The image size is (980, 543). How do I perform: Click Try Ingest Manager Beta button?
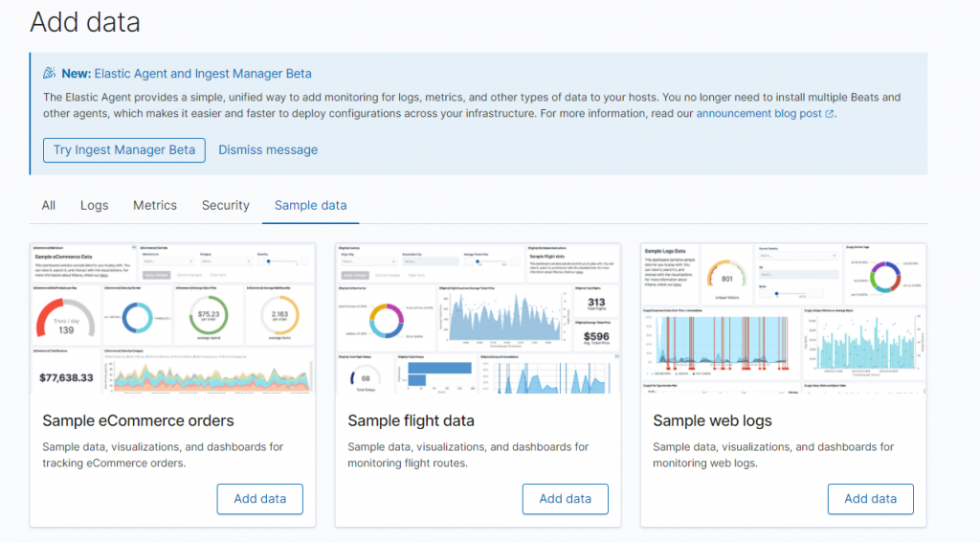(x=124, y=150)
